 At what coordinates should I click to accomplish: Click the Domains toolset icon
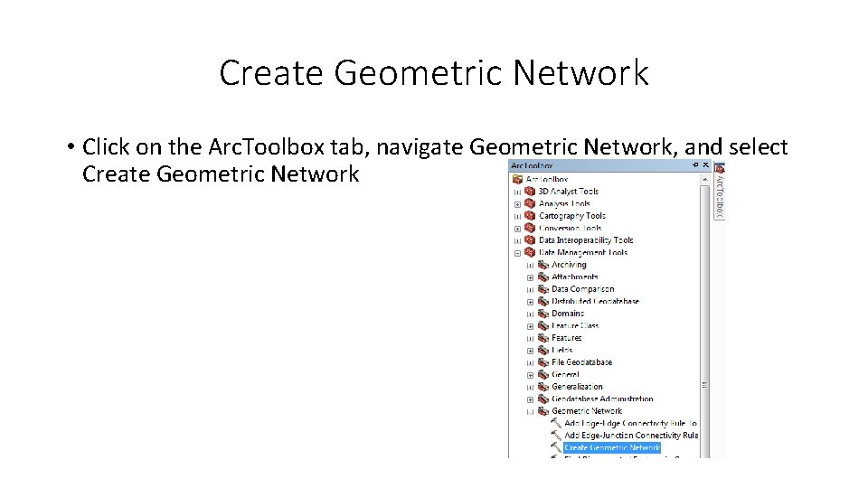(x=543, y=314)
